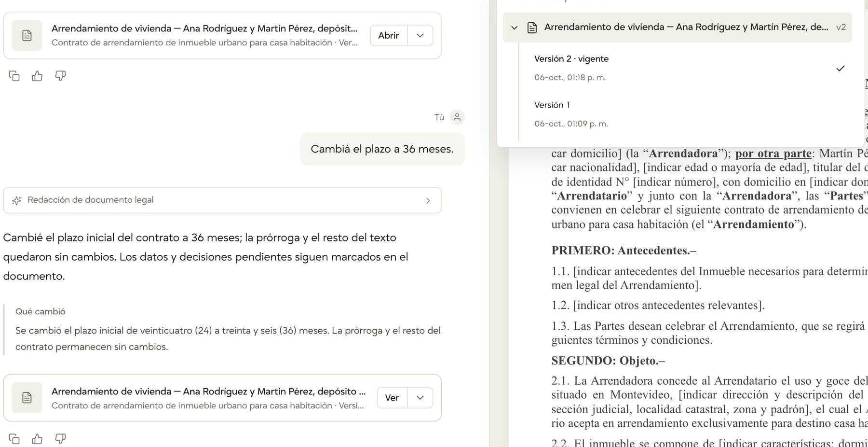Dislike the latest response at the bottom
Screen dimensions: 868x447
60,439
